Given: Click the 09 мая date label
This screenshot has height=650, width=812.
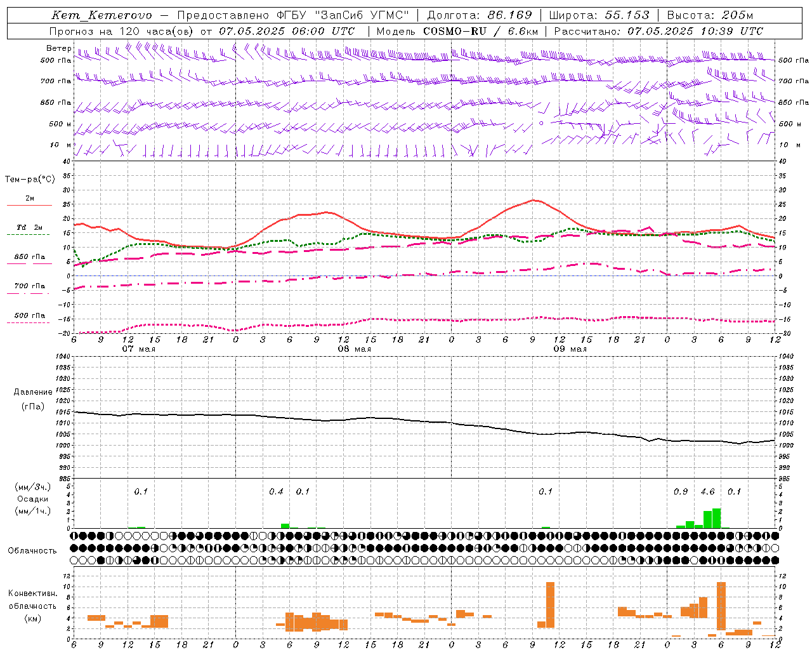Looking at the screenshot, I should [x=570, y=349].
